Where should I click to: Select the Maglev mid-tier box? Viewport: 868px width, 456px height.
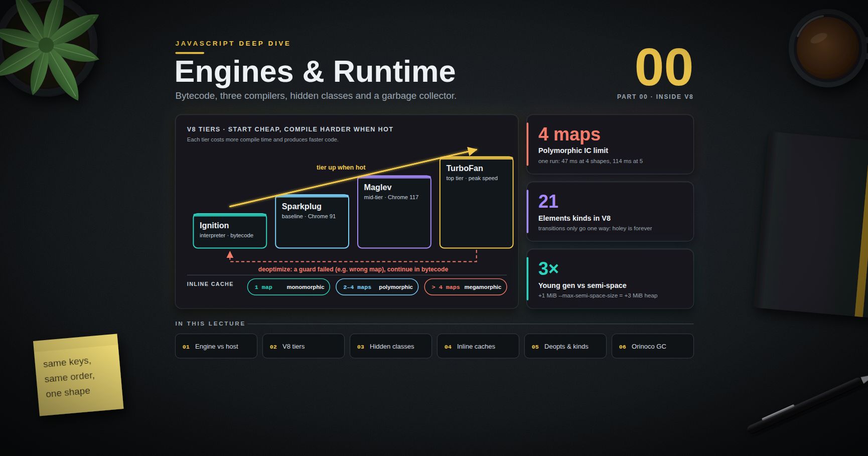click(x=394, y=212)
